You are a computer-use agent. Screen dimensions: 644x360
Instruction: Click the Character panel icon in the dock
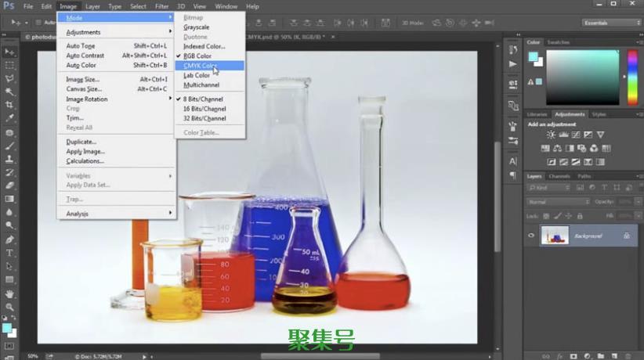click(513, 161)
